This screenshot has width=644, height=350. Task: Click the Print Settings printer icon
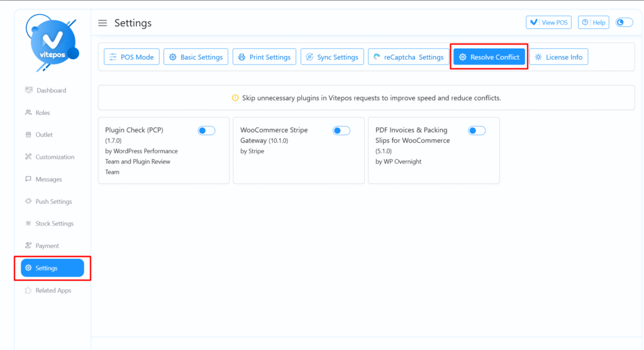(242, 57)
